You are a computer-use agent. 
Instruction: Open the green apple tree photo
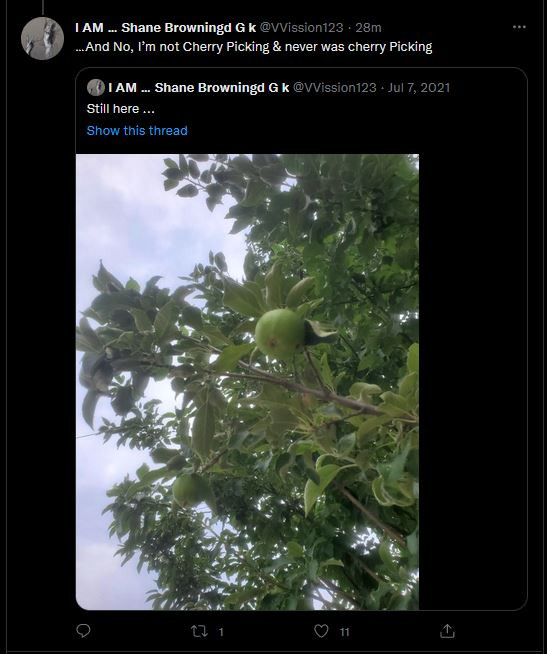(x=247, y=382)
